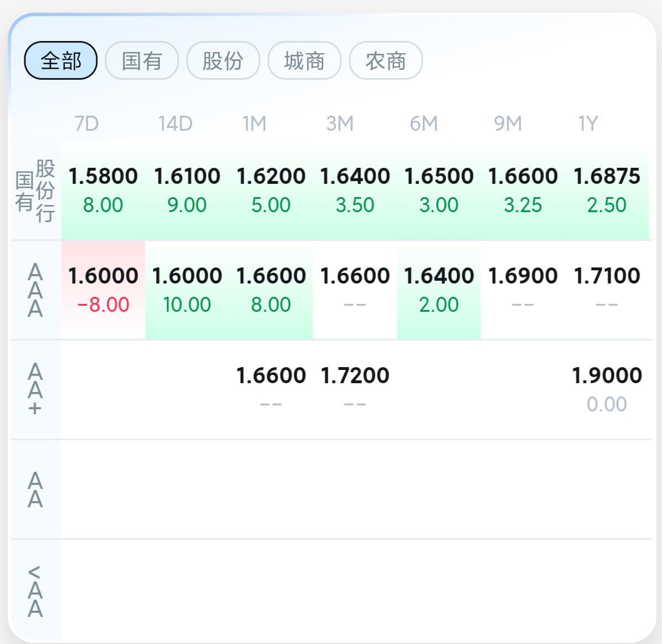Screen dimensions: 662x644
Task: Select the AA+ row label
Action: 35,389
